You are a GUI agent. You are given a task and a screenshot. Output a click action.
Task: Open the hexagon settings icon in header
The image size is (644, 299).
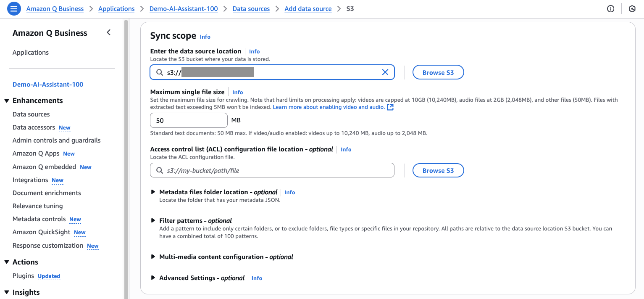click(x=632, y=9)
